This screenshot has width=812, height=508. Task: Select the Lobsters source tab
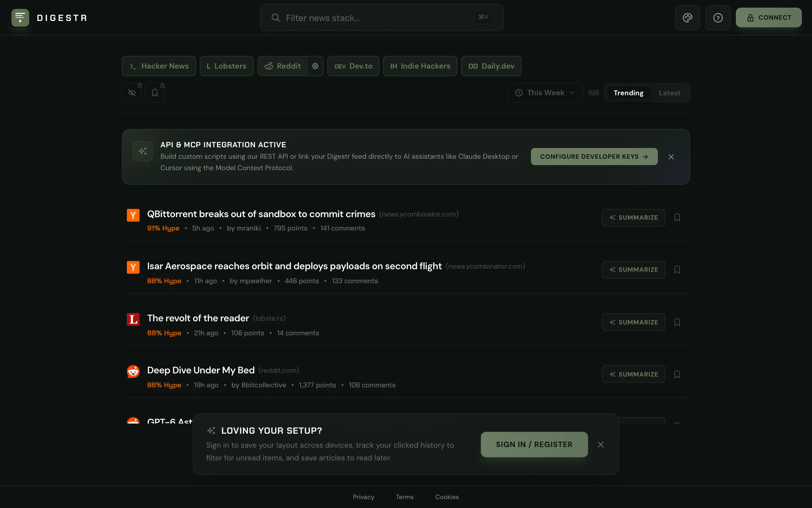226,66
